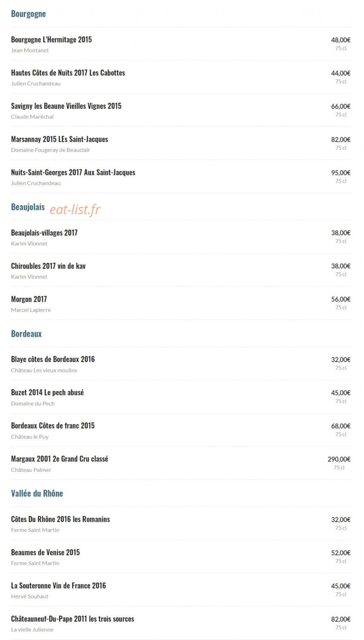Select Buzet 2014 Le pech abusé
This screenshot has width=364, height=640.
coord(47,393)
